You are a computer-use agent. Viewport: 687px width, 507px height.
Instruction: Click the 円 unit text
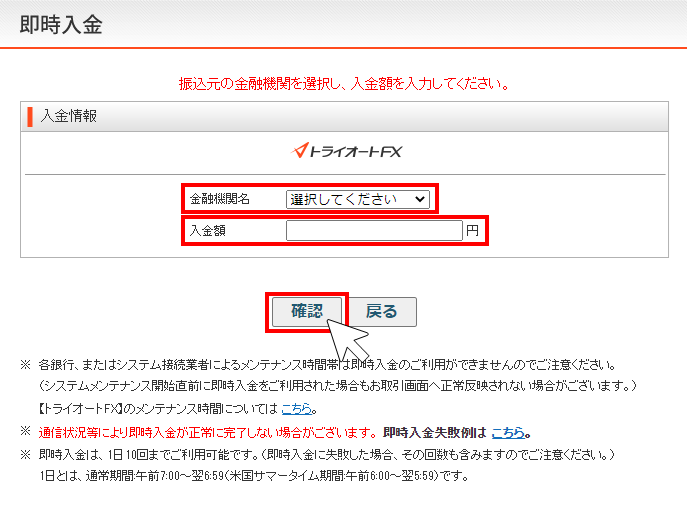pos(472,230)
